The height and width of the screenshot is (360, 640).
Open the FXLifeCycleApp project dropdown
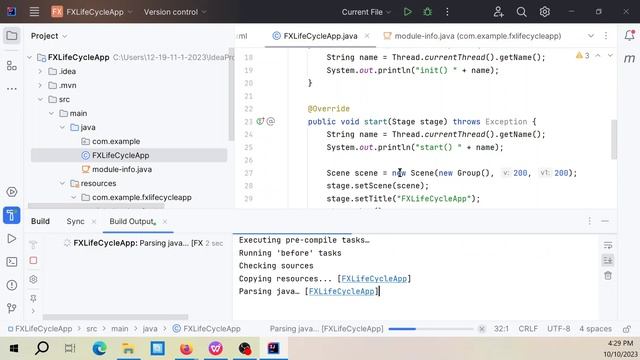[92, 12]
